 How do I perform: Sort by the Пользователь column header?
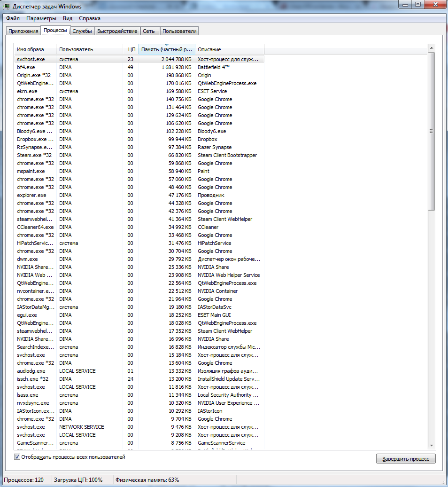tap(90, 49)
